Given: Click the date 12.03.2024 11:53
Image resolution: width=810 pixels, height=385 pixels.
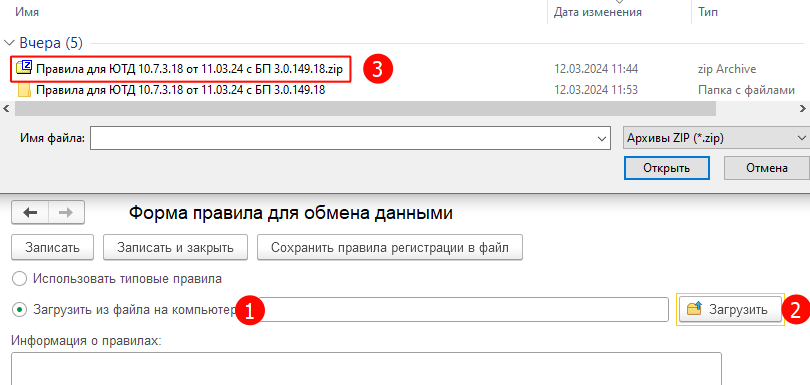Looking at the screenshot, I should [x=596, y=90].
